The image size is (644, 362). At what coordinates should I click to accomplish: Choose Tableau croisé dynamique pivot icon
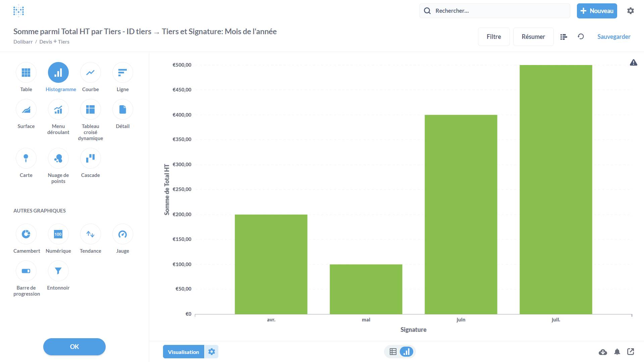91,109
